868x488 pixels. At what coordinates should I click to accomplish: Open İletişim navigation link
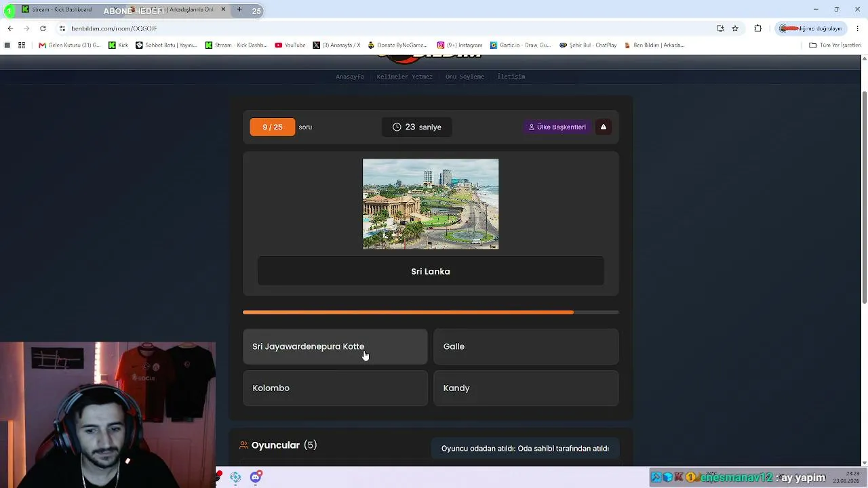pyautogui.click(x=511, y=77)
